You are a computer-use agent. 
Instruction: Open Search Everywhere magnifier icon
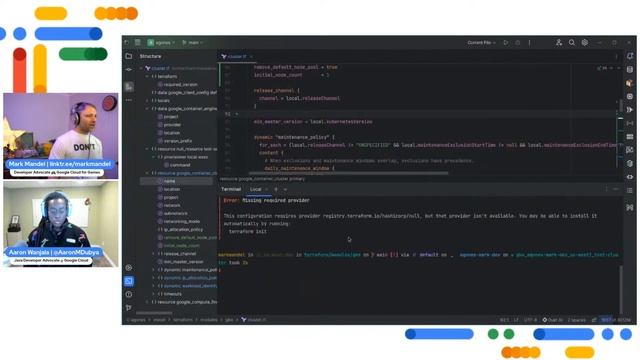click(572, 42)
